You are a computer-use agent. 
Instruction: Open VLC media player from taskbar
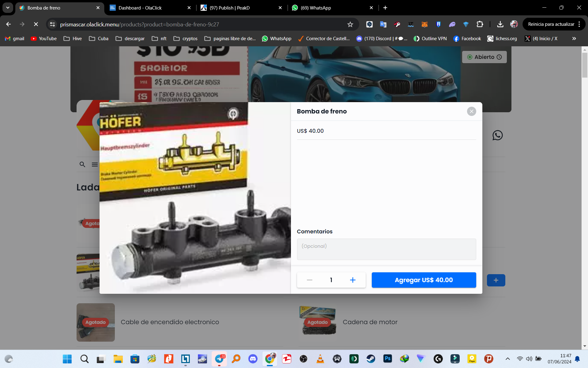point(320,359)
